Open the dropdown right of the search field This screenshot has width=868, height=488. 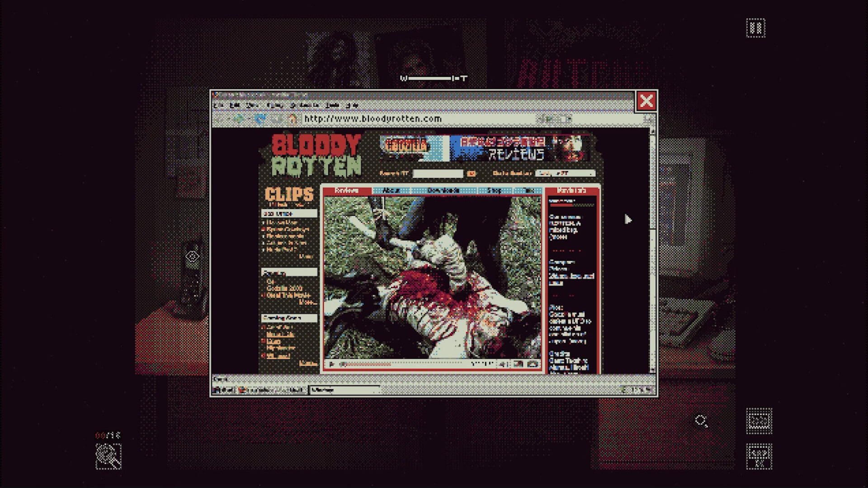[x=566, y=174]
